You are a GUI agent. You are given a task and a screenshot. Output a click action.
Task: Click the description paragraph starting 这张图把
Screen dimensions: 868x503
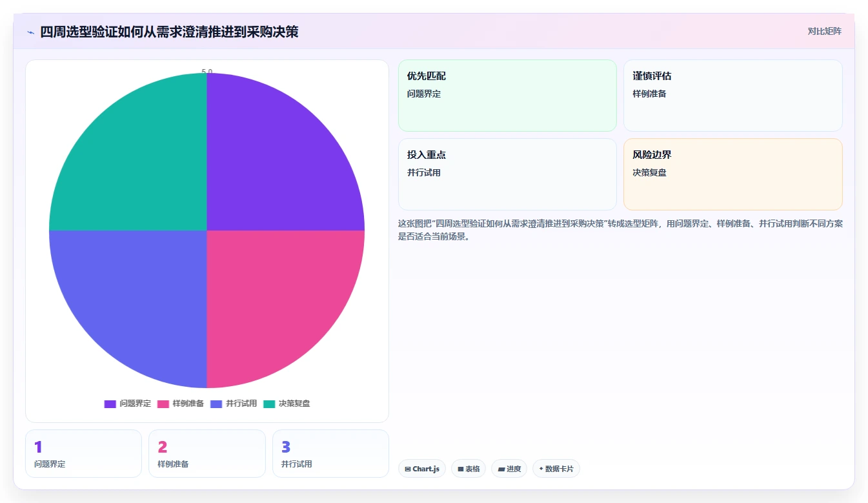620,230
